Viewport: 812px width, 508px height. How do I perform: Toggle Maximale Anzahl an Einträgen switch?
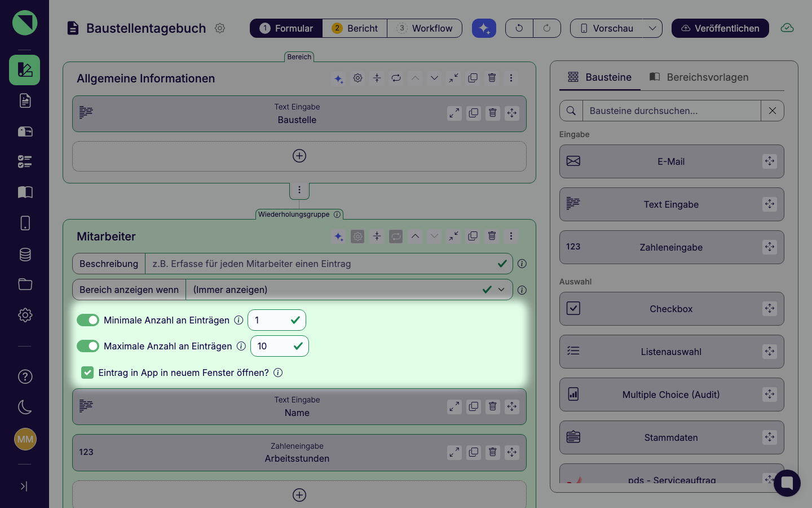coord(88,346)
